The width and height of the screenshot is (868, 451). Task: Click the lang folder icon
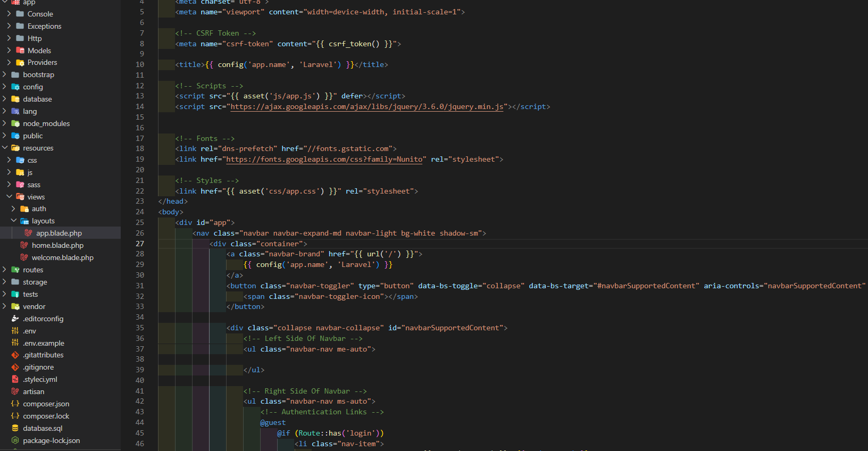pyautogui.click(x=15, y=111)
